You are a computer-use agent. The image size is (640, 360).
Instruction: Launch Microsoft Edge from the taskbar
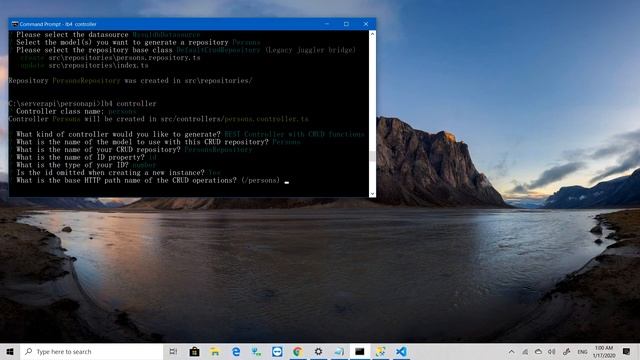tap(236, 351)
